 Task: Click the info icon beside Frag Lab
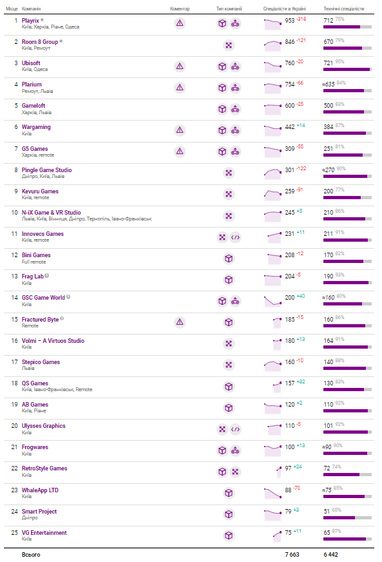click(x=47, y=276)
